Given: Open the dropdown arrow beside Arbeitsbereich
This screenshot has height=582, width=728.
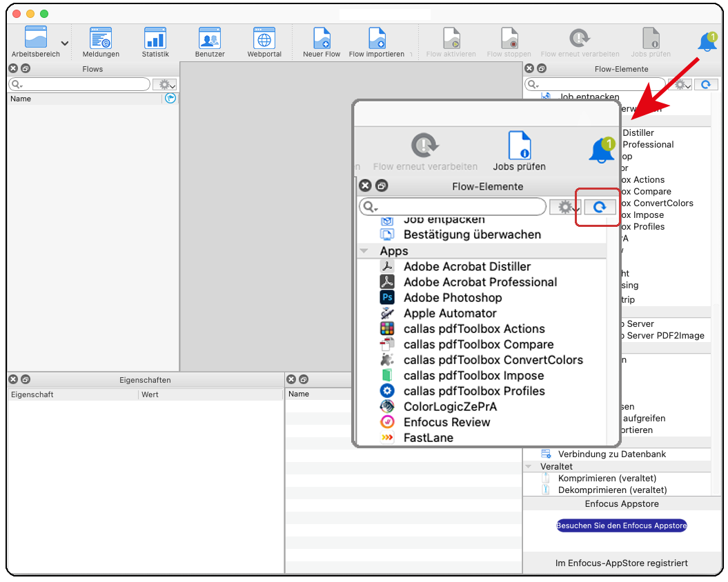Looking at the screenshot, I should pyautogui.click(x=65, y=43).
